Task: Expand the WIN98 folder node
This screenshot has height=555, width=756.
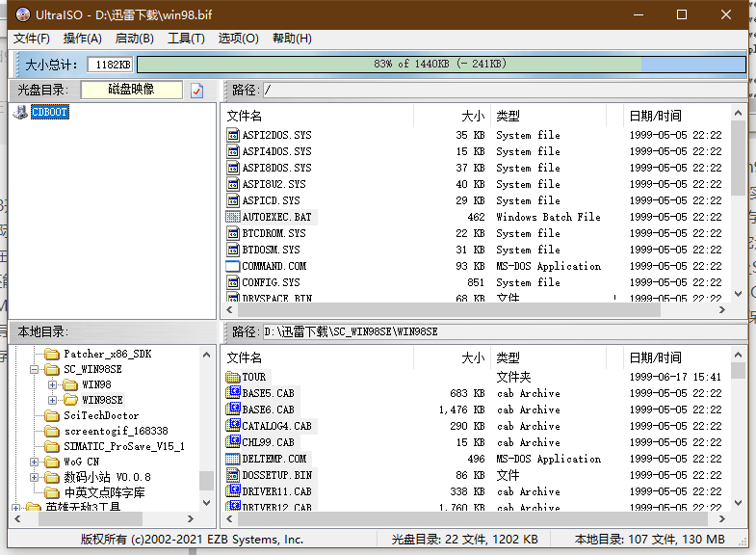Action: point(53,384)
